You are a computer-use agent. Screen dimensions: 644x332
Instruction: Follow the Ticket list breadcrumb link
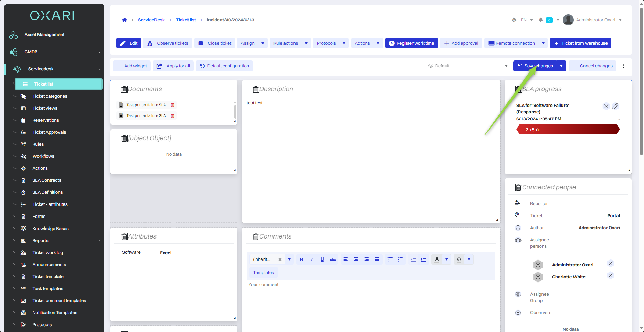click(186, 20)
